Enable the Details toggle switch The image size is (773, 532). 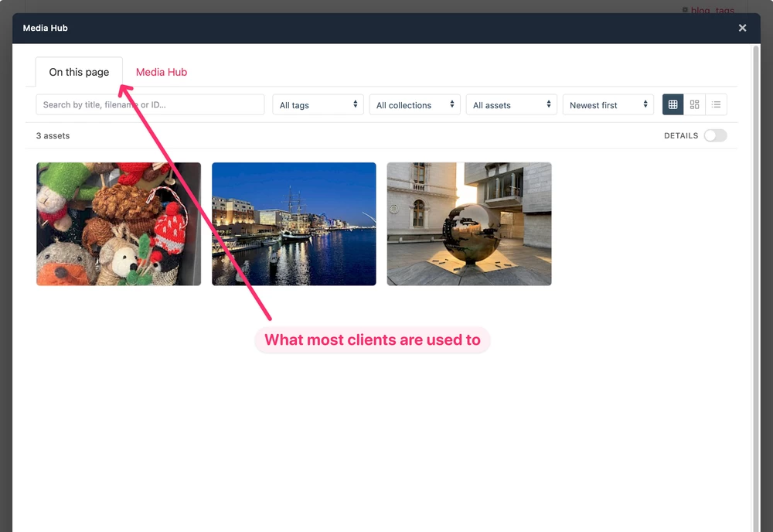(715, 135)
